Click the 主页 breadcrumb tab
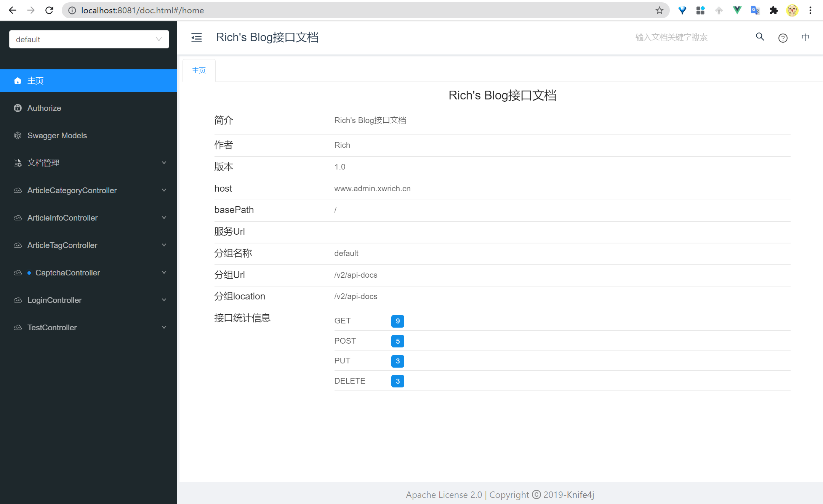823x504 pixels. point(199,70)
